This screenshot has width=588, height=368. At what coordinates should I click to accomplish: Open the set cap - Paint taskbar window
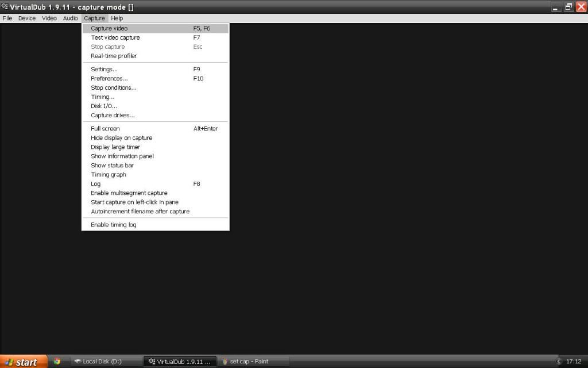[x=253, y=362]
